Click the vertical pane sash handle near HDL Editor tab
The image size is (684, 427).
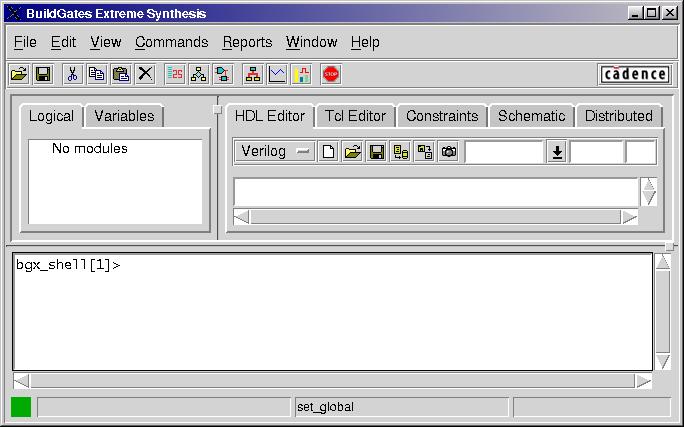point(217,110)
